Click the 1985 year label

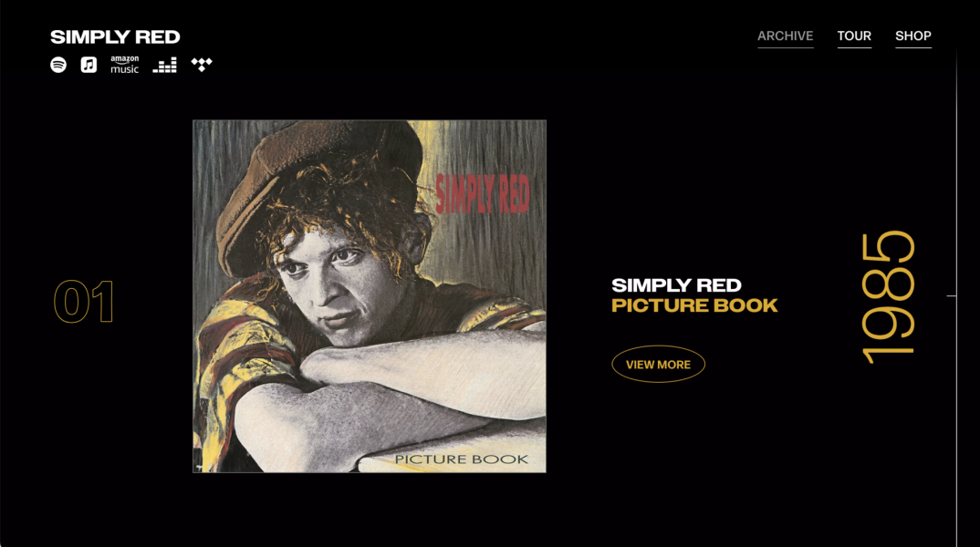(888, 297)
